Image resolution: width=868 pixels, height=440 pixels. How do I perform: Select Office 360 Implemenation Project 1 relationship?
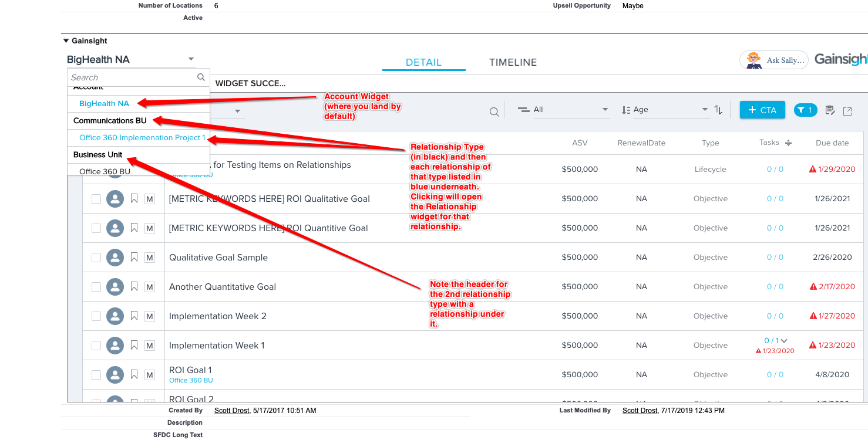[142, 138]
